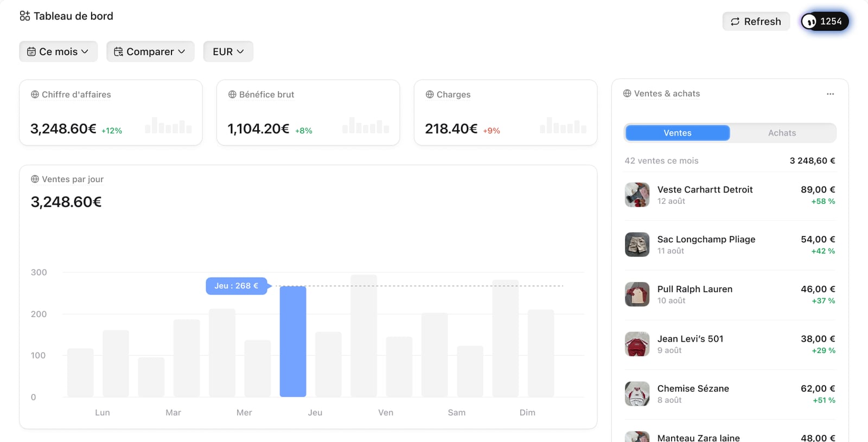This screenshot has height=442, width=868.
Task: Click the +12% revenue change indicator
Action: [112, 131]
